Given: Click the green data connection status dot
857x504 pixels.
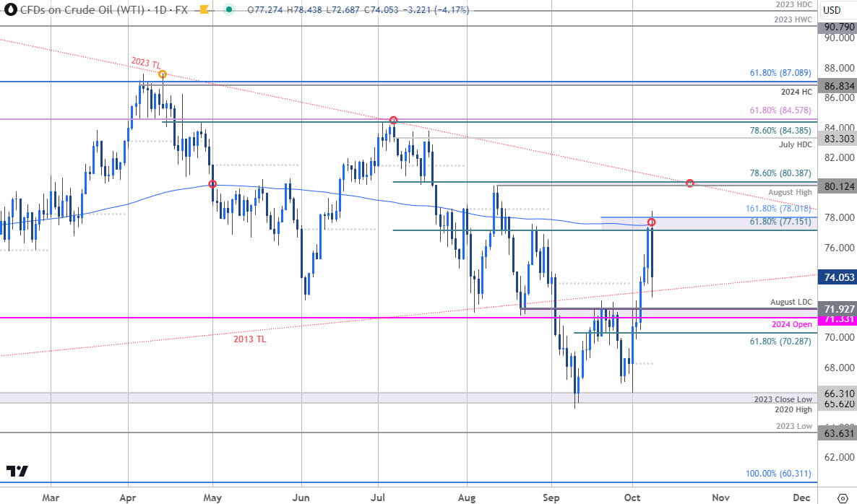Looking at the screenshot, I should [230, 11].
